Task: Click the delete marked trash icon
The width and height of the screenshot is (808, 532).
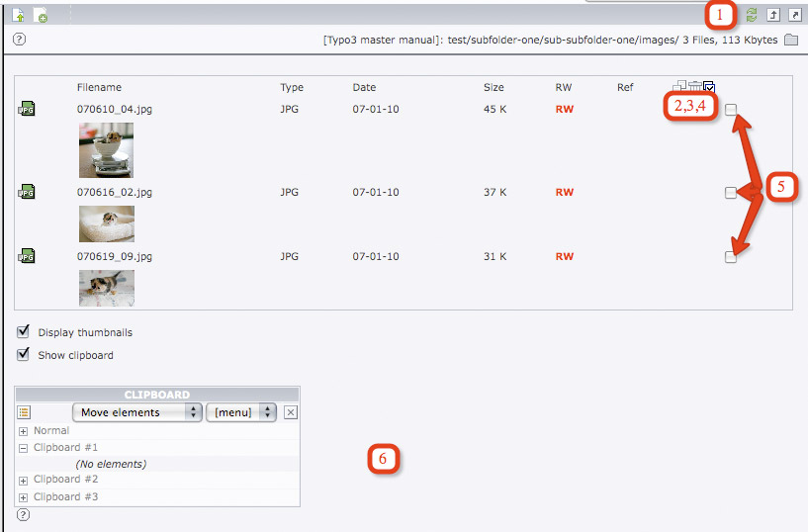Action: pos(695,88)
